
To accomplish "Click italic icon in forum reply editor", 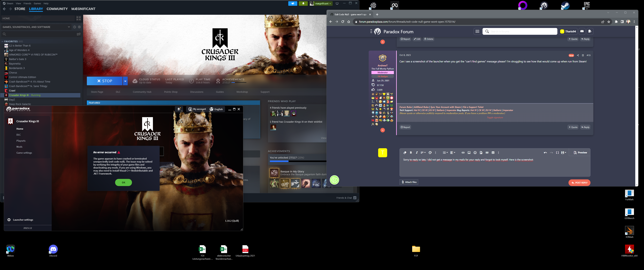I will pyautogui.click(x=416, y=152).
